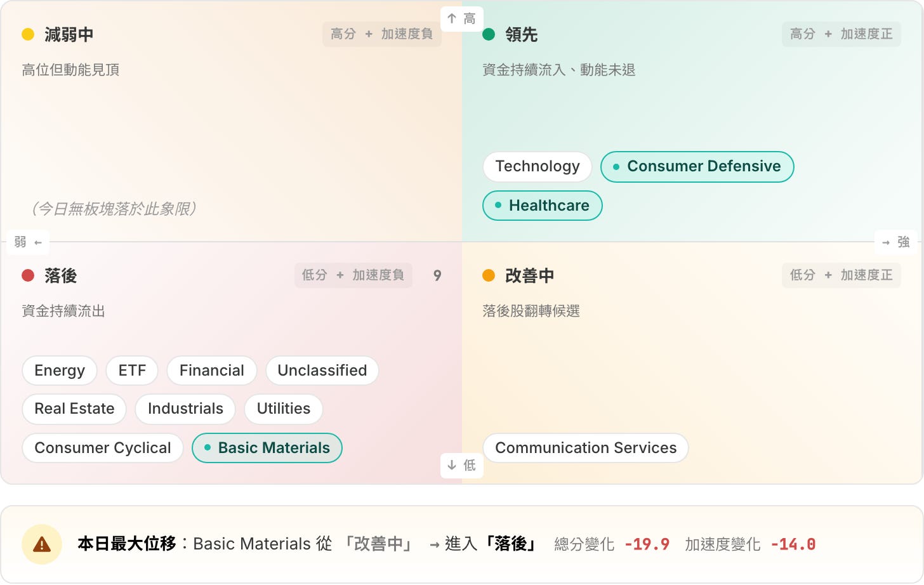Select the highlighted Consumer Defensive chip
This screenshot has height=585, width=924.
tap(697, 166)
